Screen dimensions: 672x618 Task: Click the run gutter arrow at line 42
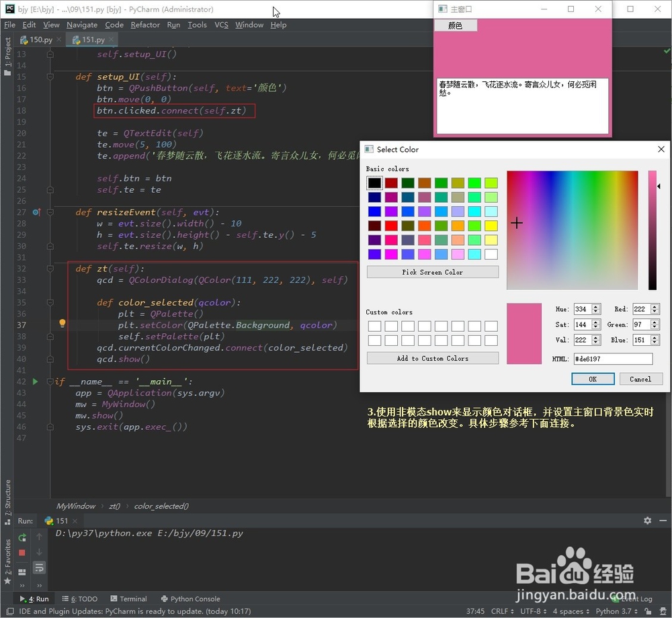click(35, 381)
